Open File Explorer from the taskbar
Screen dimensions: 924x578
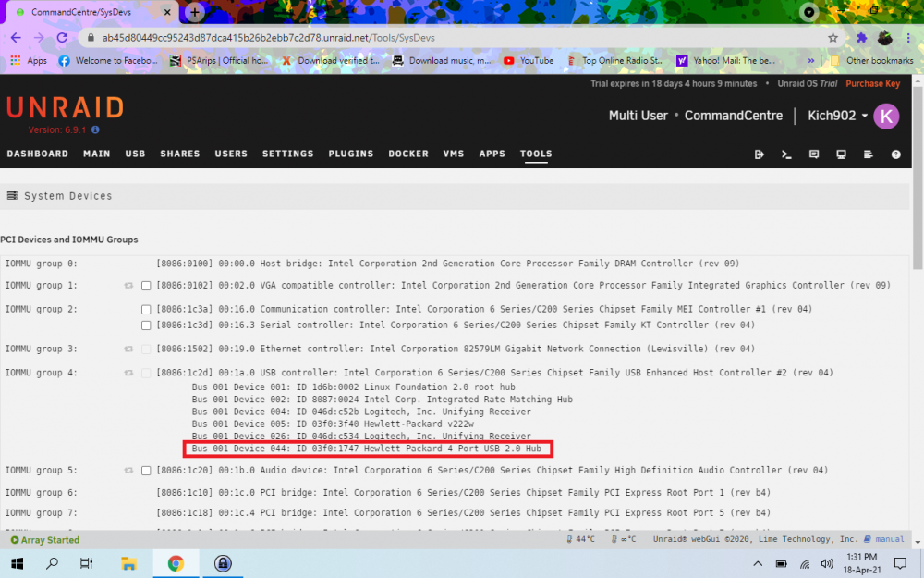(128, 564)
